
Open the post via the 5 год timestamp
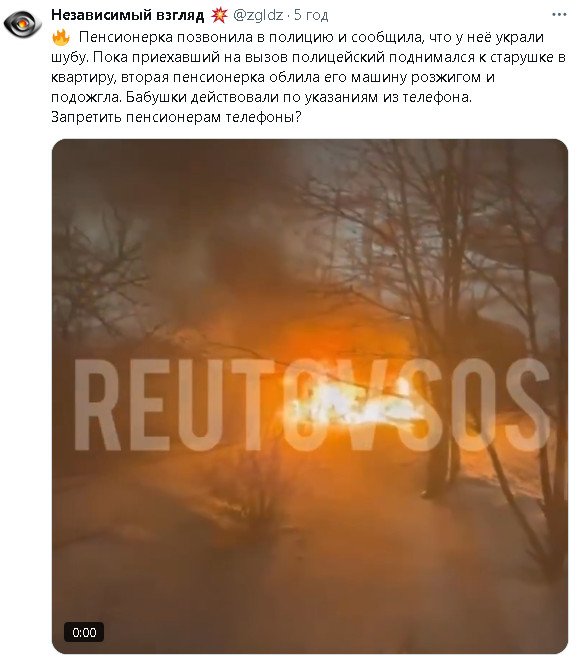pyautogui.click(x=311, y=15)
